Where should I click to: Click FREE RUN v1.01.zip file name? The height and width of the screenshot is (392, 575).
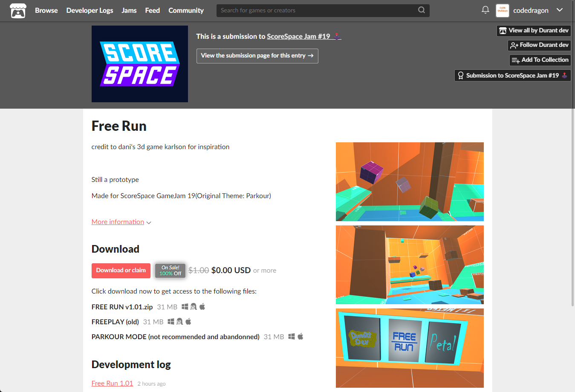pyautogui.click(x=122, y=307)
